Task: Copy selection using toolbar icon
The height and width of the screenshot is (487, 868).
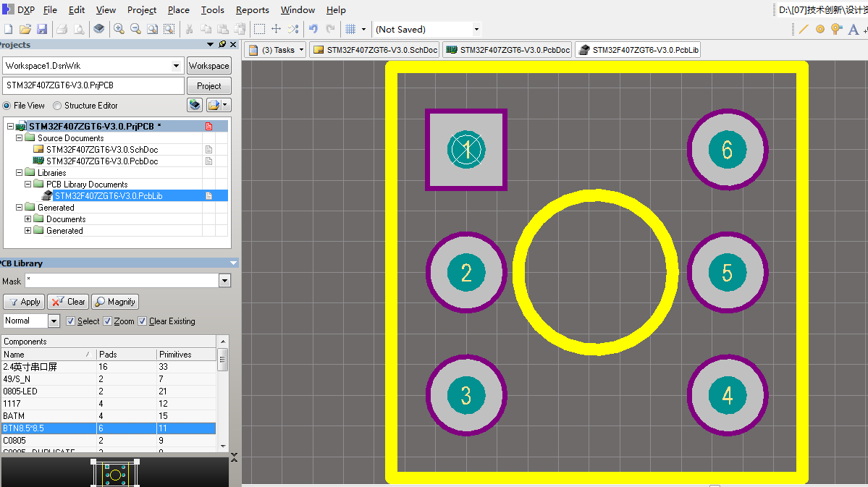Action: point(206,30)
